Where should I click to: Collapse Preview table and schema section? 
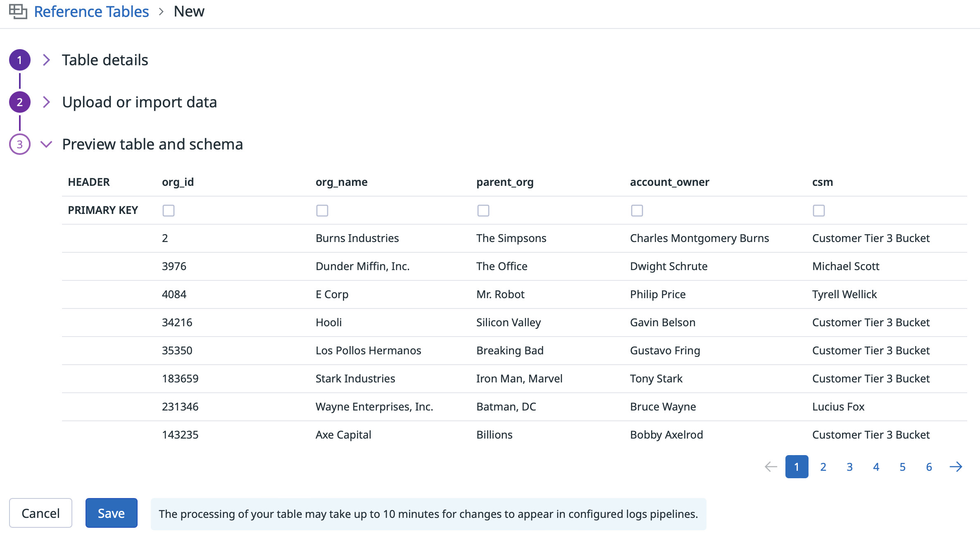click(x=46, y=145)
